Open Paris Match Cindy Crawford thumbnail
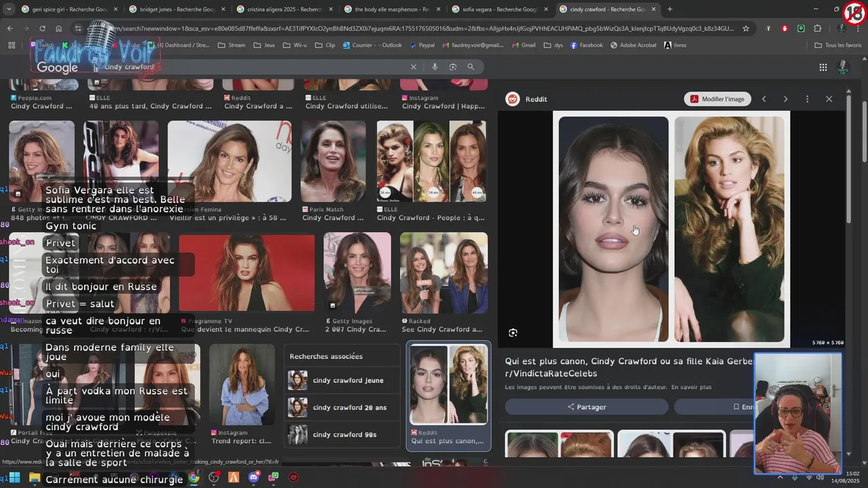The width and height of the screenshot is (868, 488). [333, 162]
